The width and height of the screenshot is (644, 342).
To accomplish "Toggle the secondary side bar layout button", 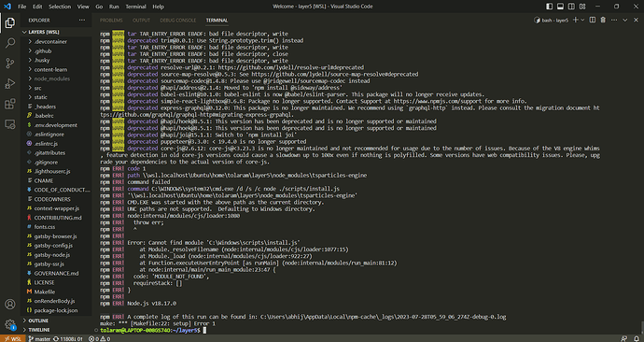I will tap(571, 7).
